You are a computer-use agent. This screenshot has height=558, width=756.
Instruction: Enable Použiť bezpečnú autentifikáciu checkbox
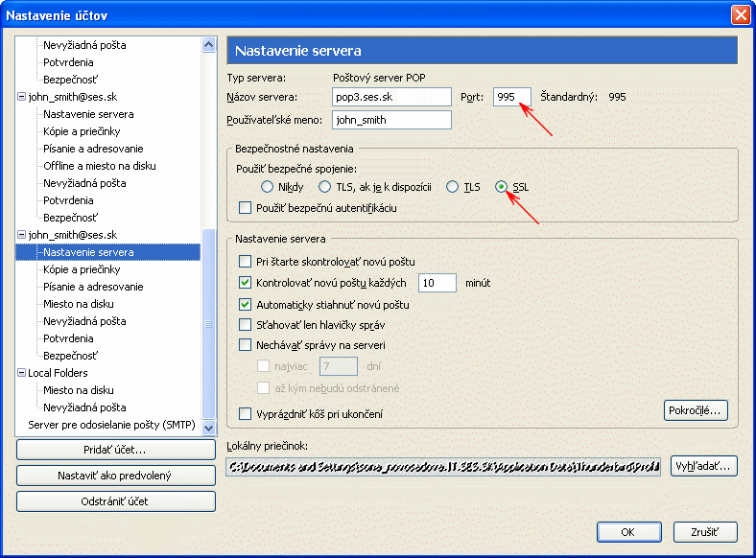[x=245, y=208]
